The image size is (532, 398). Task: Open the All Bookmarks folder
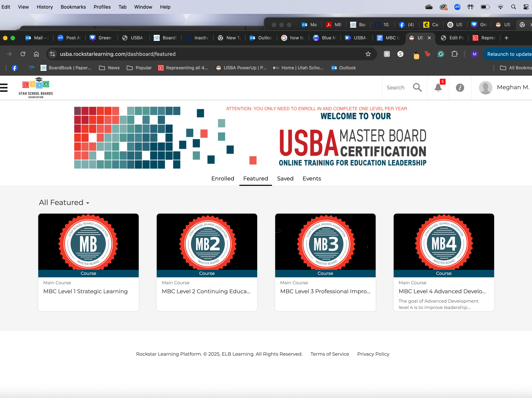(516, 68)
